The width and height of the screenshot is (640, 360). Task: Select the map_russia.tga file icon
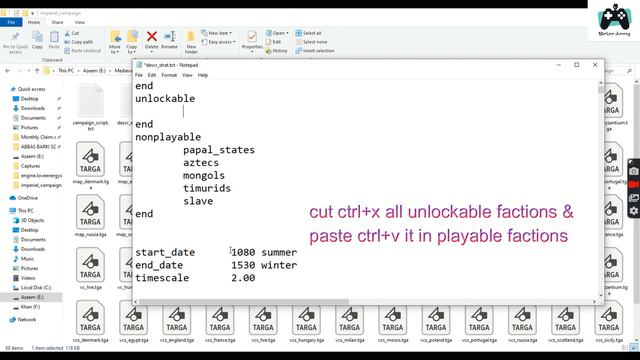click(90, 212)
